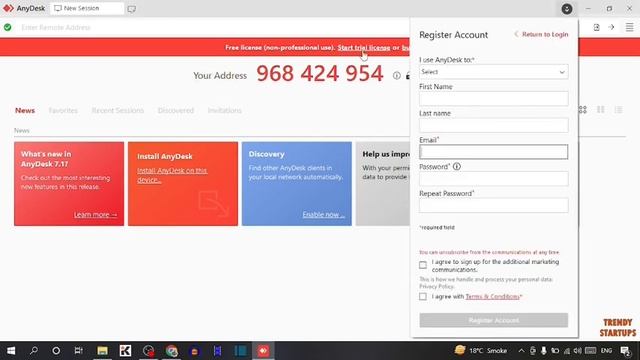Open the K application in taskbar
The height and width of the screenshot is (360, 640).
click(125, 351)
